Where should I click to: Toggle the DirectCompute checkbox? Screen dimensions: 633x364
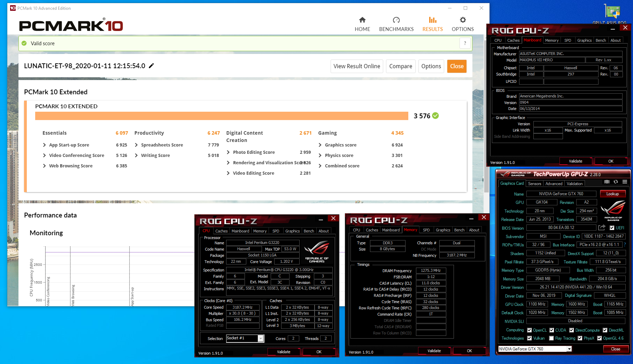tap(572, 330)
